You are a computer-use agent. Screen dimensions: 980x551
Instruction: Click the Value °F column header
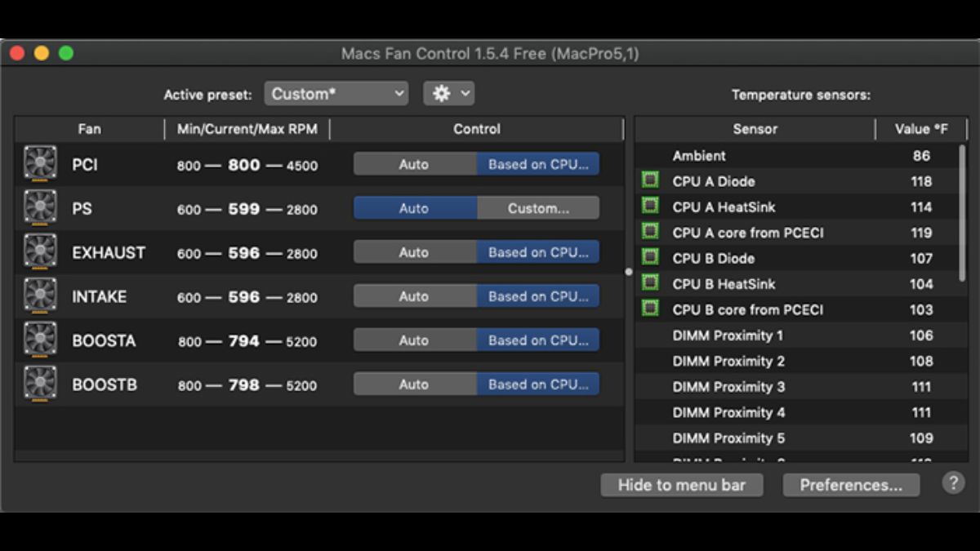pyautogui.click(x=922, y=129)
